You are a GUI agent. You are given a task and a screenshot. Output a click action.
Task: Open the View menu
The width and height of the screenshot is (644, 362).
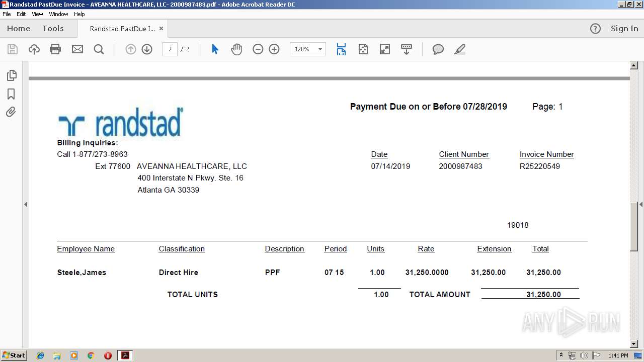pyautogui.click(x=37, y=14)
